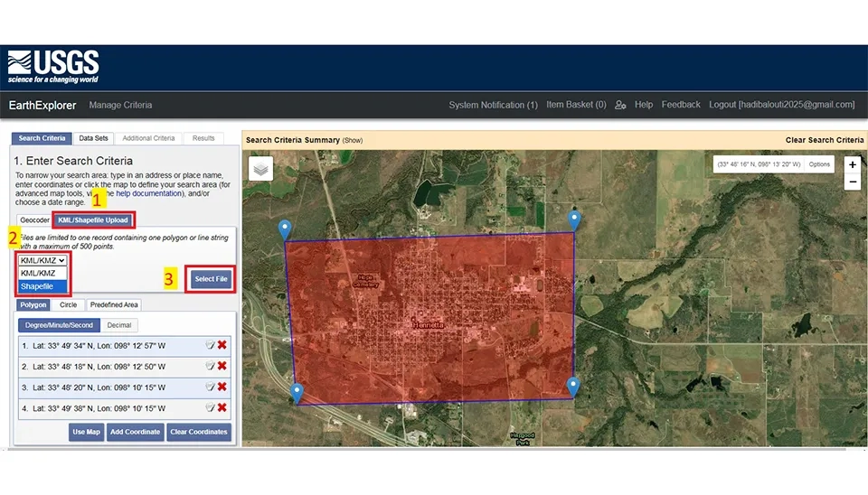This screenshot has width=868, height=495.
Task: Click the Logout link
Action: [781, 105]
